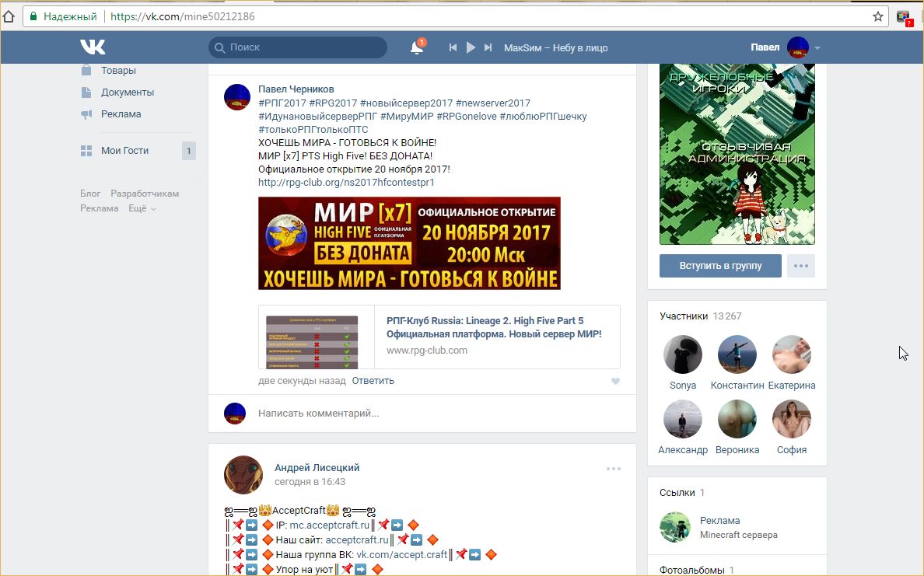Open vk.com/accept.craft link in post

click(402, 554)
